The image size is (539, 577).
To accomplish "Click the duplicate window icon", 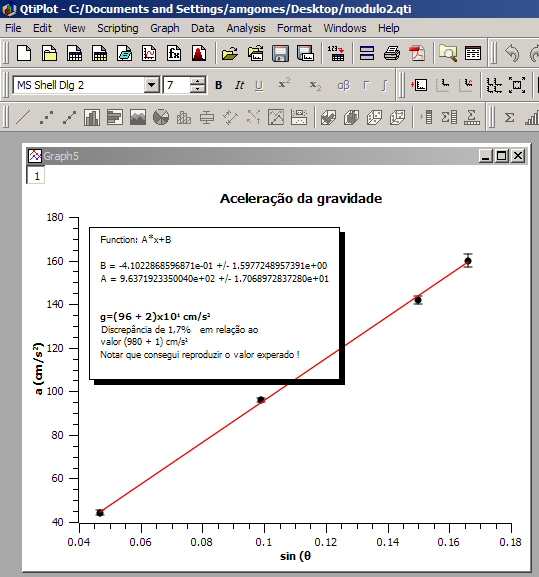I will [x=367, y=53].
